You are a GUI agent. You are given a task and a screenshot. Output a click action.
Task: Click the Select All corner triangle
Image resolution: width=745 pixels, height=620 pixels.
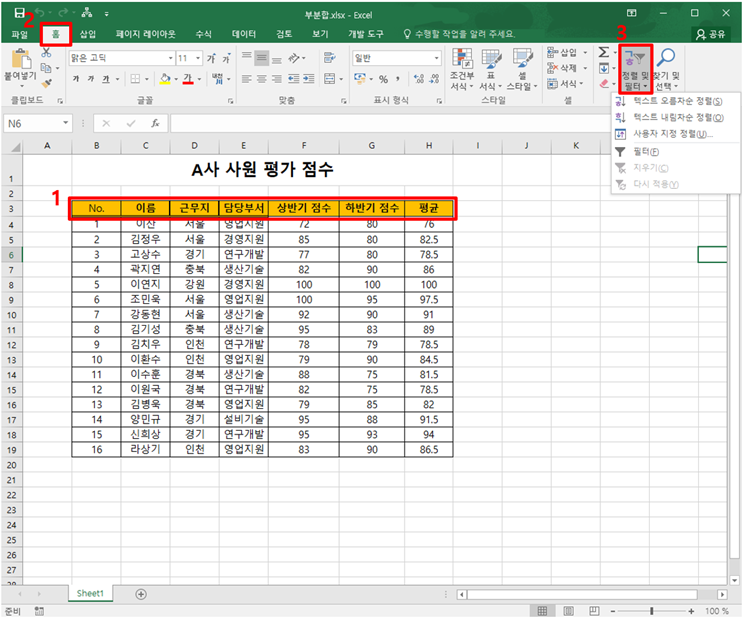click(x=16, y=147)
